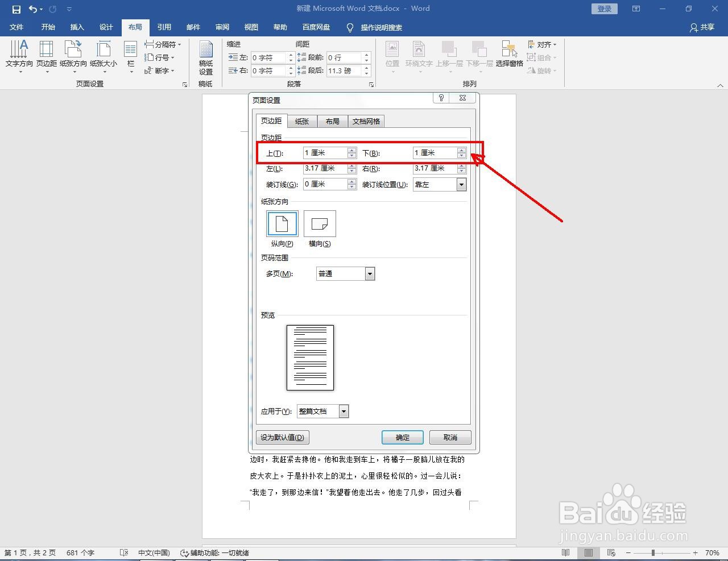
Task: Open ribbon display options icon in the title bar
Action: [x=636, y=9]
